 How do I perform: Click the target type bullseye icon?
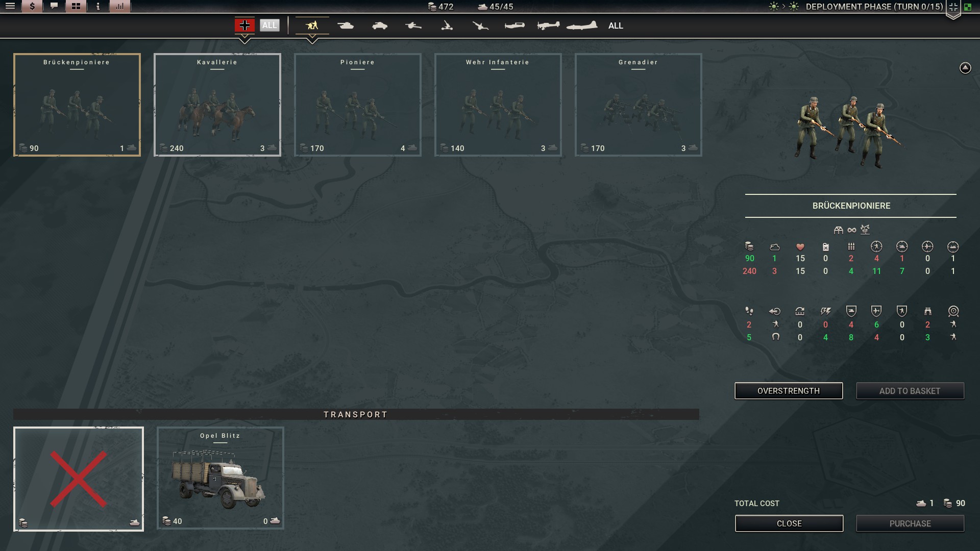953,311
